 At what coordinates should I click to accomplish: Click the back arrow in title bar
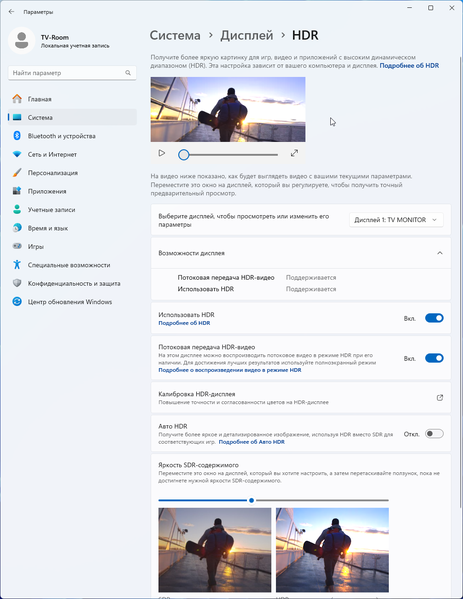point(11,12)
